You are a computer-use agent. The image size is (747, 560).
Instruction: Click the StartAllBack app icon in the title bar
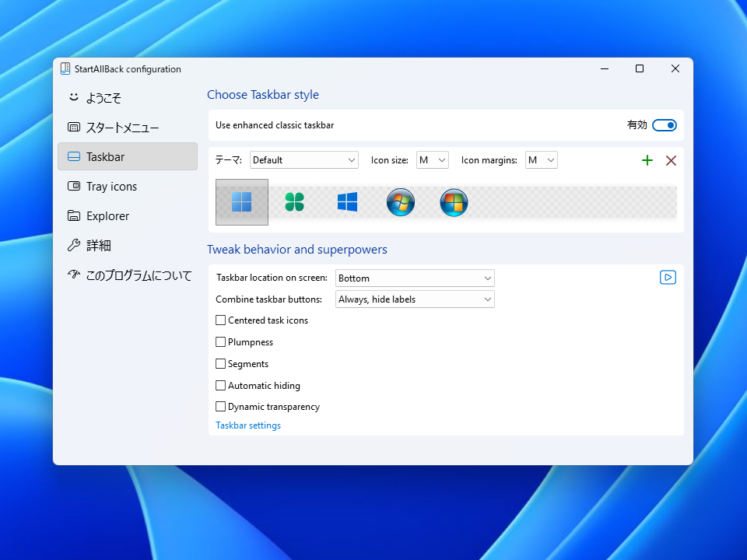click(x=65, y=68)
